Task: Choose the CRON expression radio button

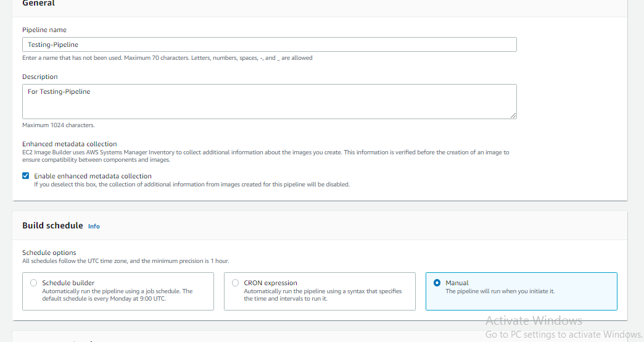Action: tap(236, 283)
